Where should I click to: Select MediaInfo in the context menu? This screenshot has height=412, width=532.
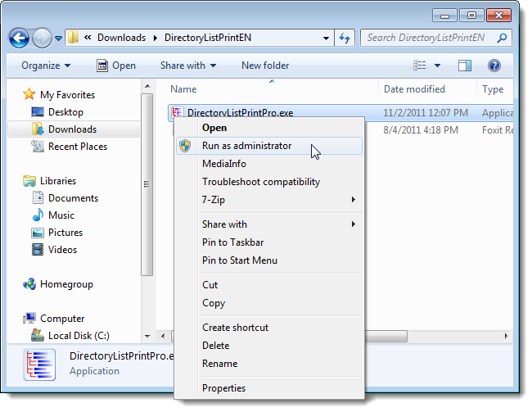[x=269, y=164]
